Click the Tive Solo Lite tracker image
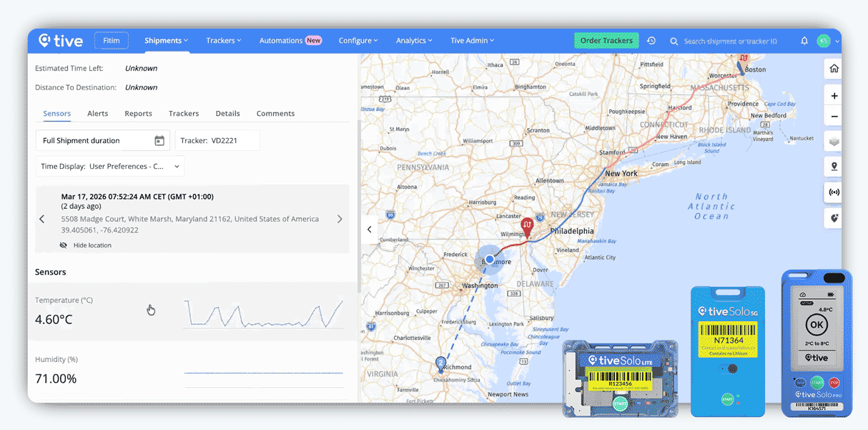The image size is (868, 430). tap(620, 379)
